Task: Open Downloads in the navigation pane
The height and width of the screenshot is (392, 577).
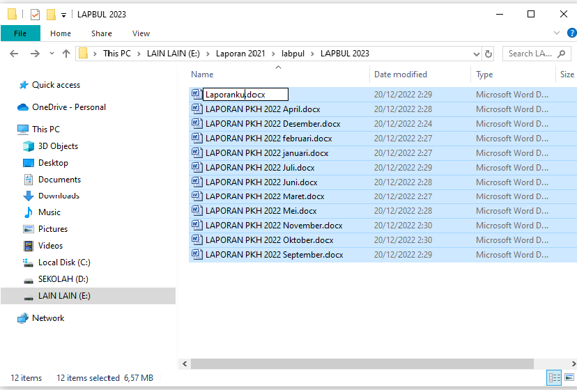Action: tap(59, 196)
